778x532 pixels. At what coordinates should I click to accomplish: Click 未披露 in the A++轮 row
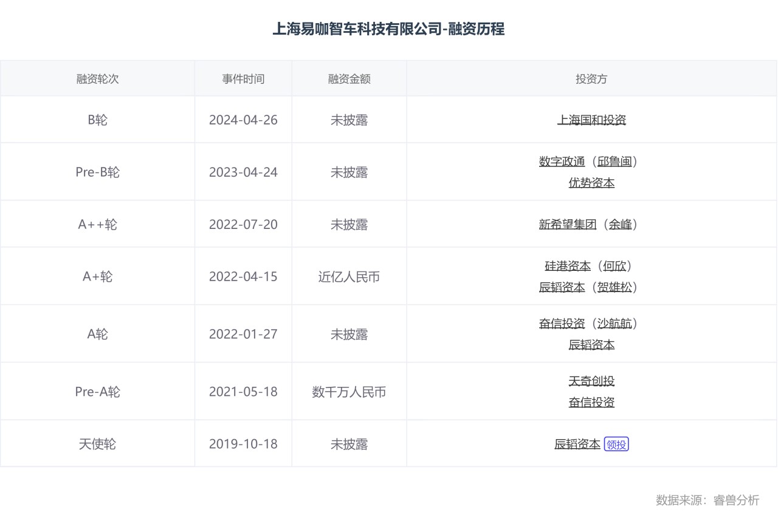[349, 224]
